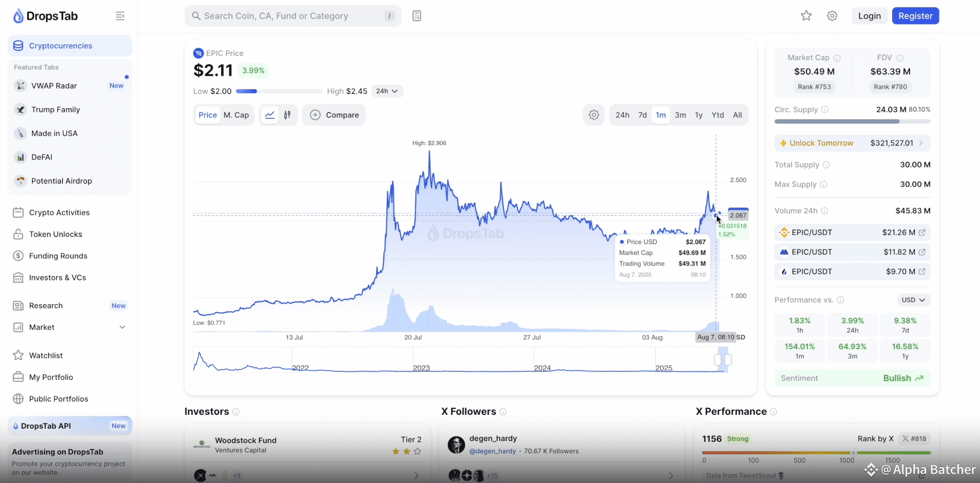Select the M. Cap chart toggle

237,115
